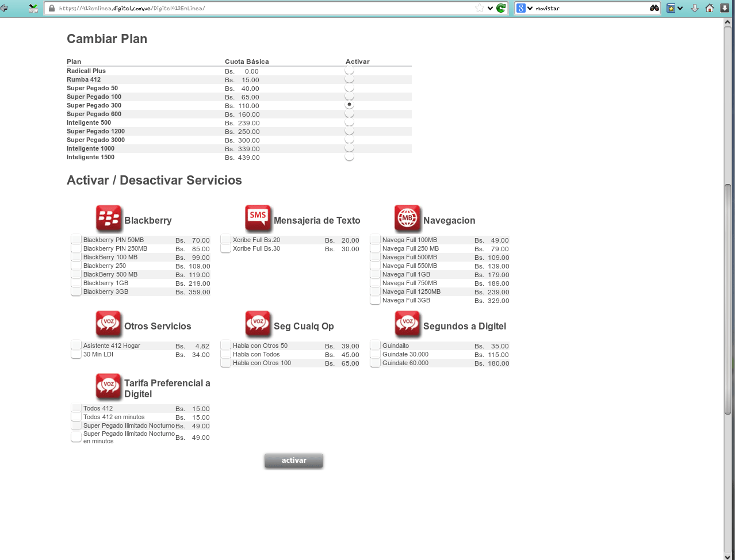Bookmark this page with the star icon
This screenshot has width=735, height=560.
[480, 8]
